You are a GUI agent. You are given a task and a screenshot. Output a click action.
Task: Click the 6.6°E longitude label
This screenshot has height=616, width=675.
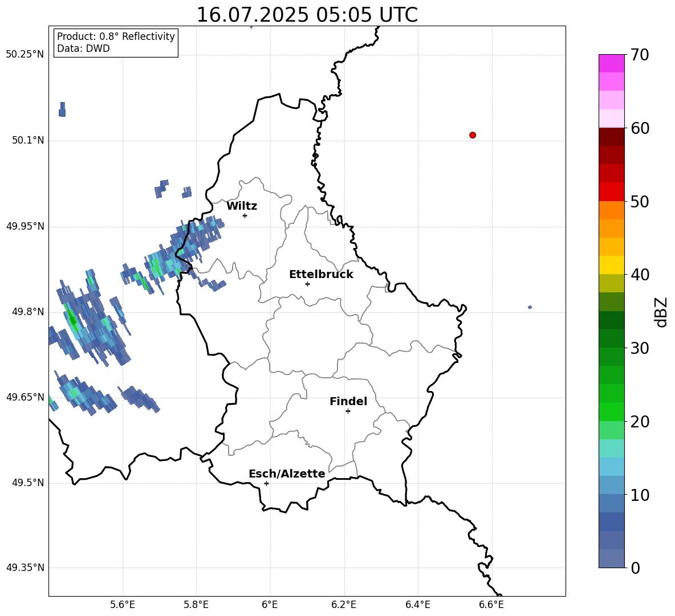point(491,605)
